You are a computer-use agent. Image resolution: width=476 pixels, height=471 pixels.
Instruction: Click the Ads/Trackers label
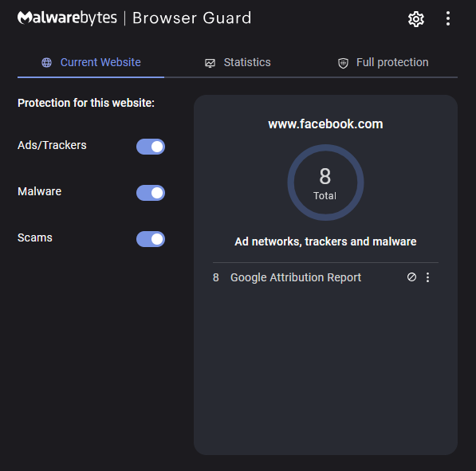pos(52,145)
